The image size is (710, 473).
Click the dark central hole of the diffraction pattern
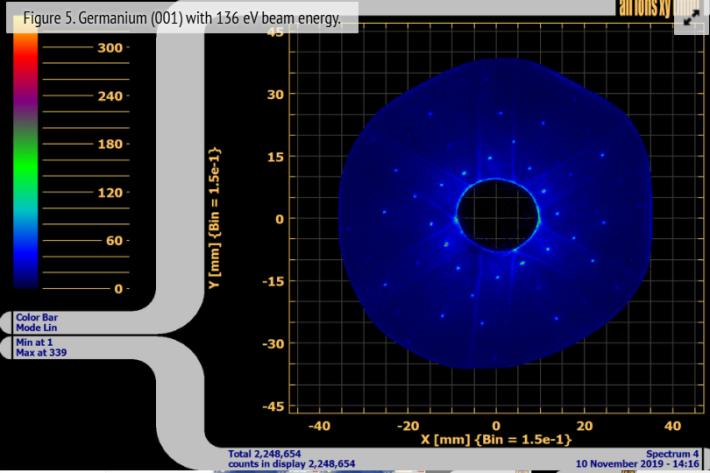(497, 214)
